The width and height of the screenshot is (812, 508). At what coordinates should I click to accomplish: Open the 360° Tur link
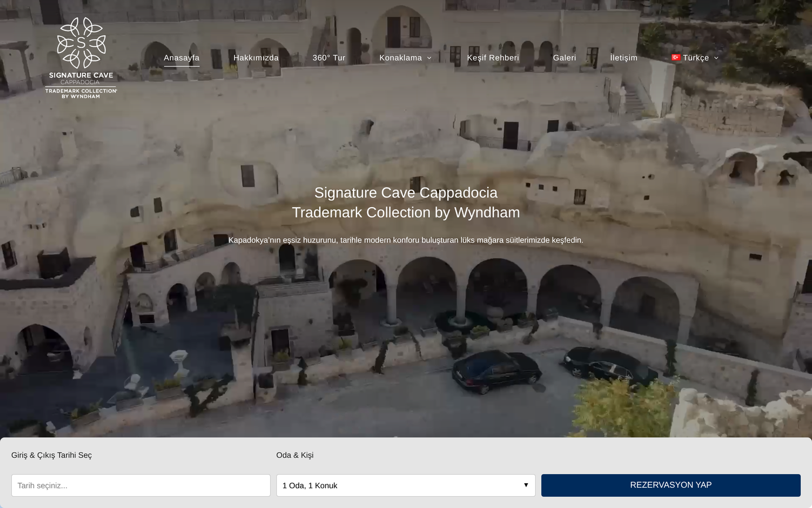tap(329, 58)
